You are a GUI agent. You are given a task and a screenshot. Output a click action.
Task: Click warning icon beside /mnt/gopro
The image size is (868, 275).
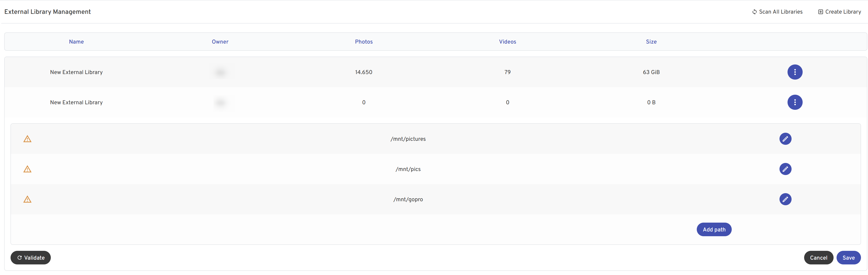(x=27, y=199)
